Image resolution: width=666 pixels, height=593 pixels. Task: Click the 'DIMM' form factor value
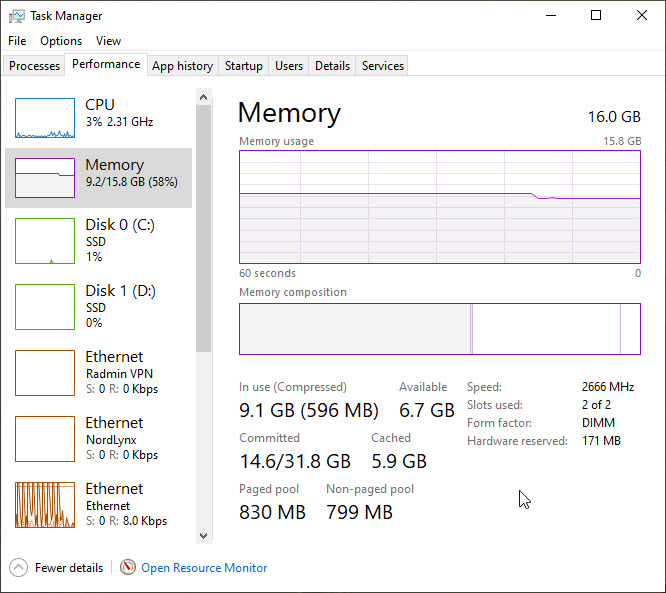coord(598,423)
